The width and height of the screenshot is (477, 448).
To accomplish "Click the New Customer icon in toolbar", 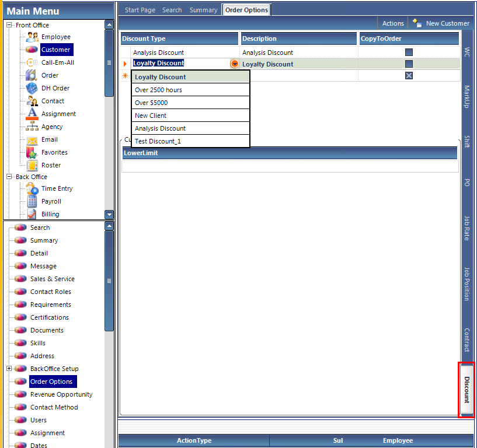I will 417,23.
